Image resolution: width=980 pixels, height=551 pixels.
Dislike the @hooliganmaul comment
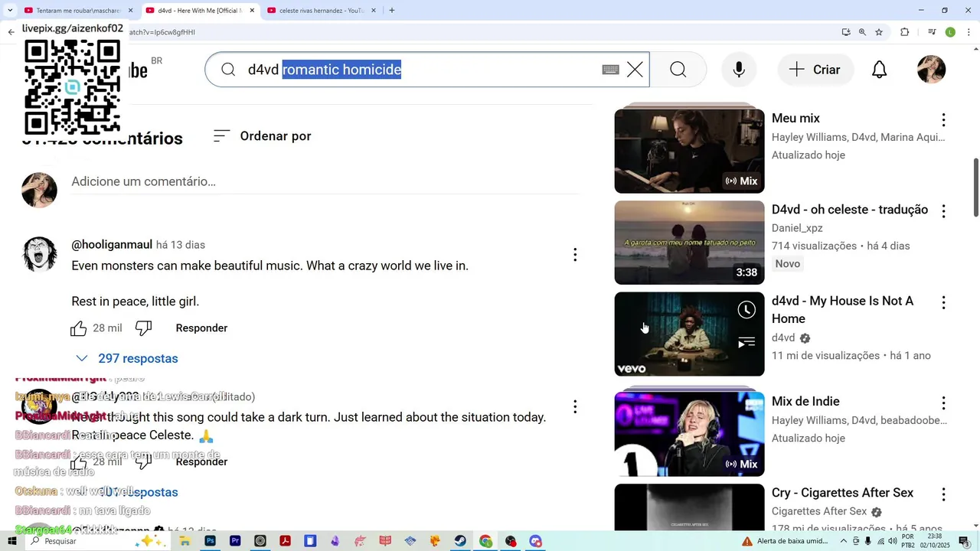[143, 328]
